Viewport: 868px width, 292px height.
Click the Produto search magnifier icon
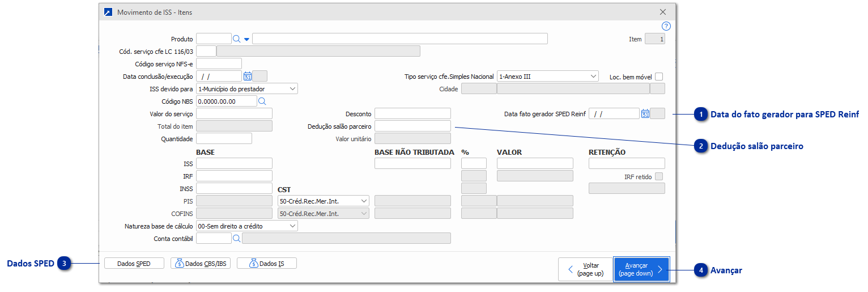click(237, 39)
